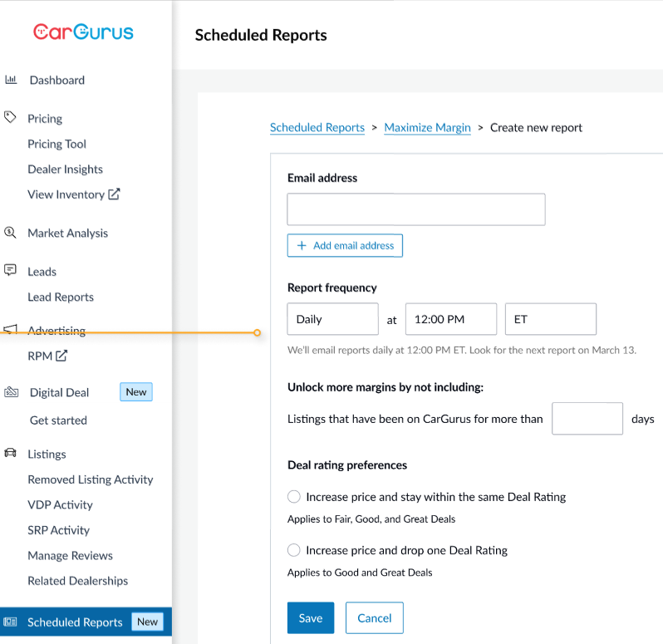
Task: Open Dealer Insights
Action: coord(65,170)
